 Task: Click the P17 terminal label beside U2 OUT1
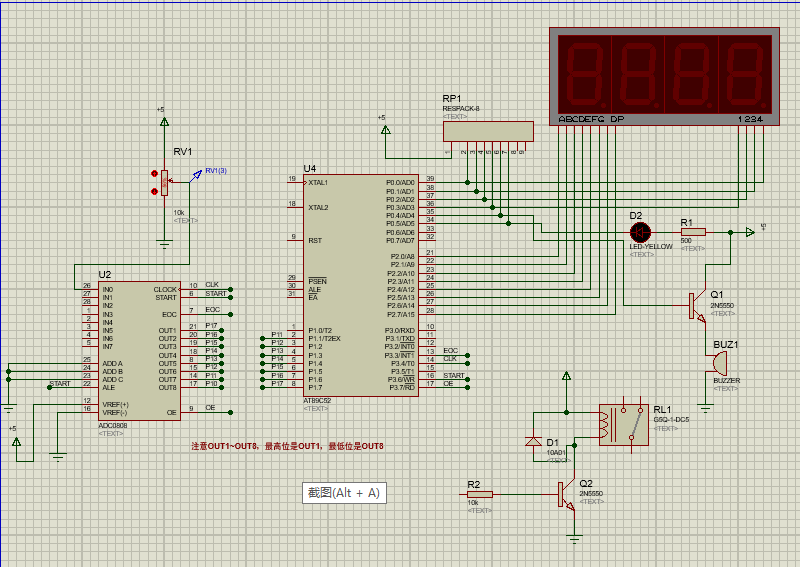(x=211, y=326)
